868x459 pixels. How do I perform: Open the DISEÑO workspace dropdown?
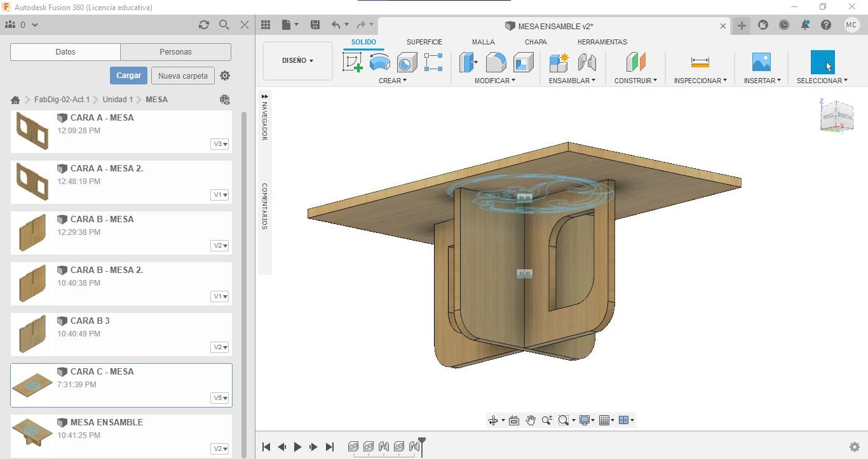pos(297,61)
